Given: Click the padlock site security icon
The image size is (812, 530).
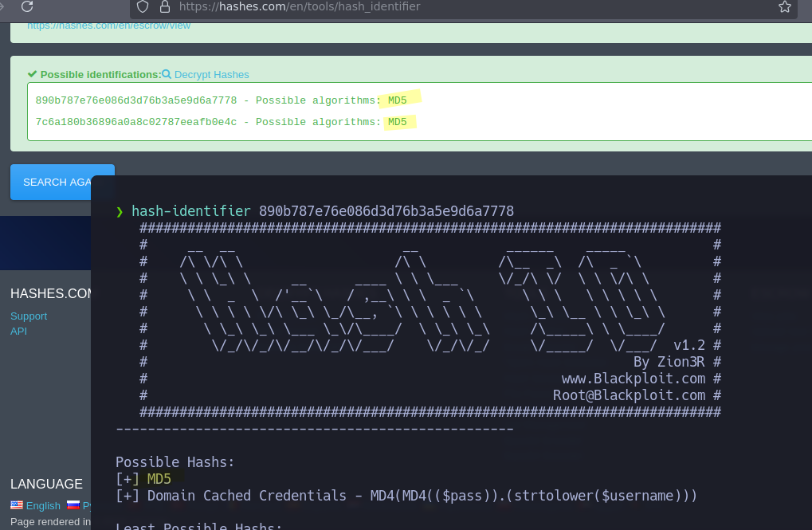Looking at the screenshot, I should [165, 6].
